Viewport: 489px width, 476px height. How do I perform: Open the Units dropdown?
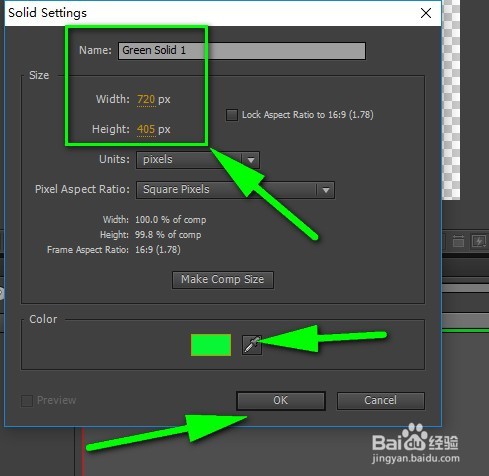coord(198,160)
